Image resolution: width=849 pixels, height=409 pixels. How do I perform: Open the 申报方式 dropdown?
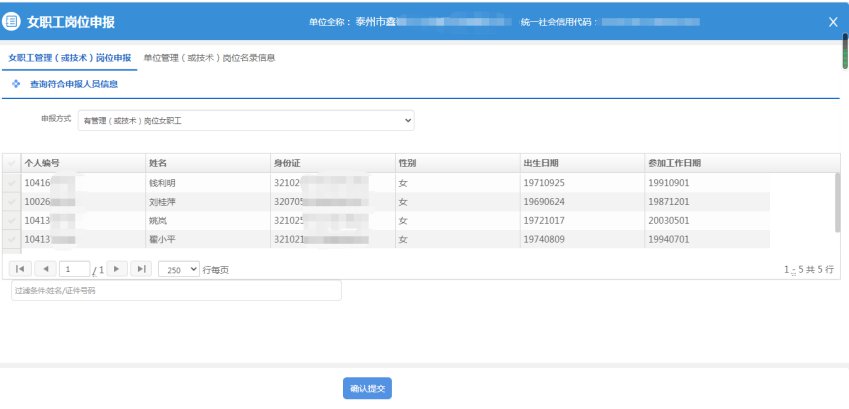pos(246,120)
